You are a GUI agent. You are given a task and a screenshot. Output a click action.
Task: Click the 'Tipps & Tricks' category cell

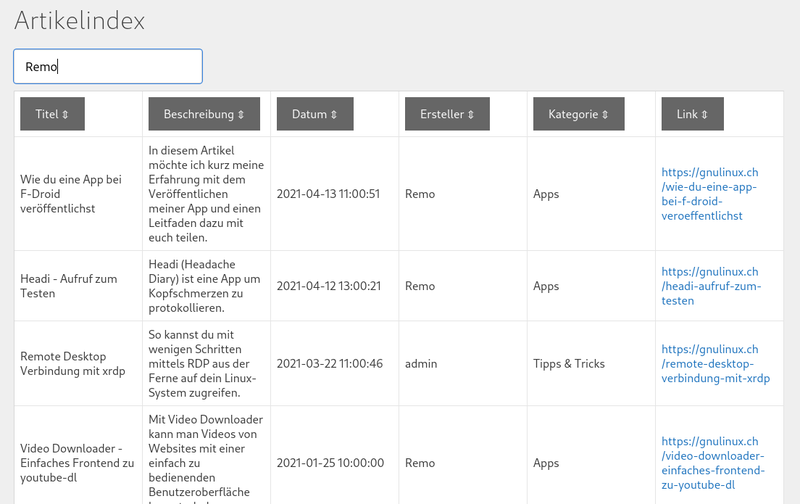click(x=569, y=364)
